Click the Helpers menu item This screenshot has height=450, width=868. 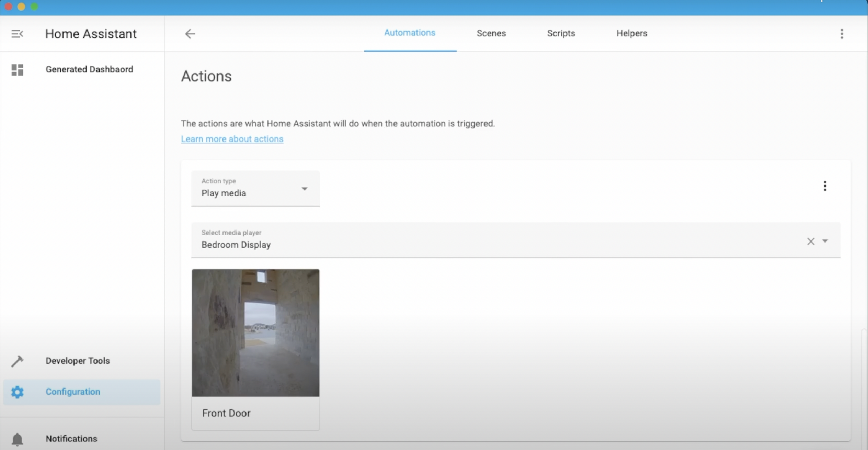tap(632, 33)
